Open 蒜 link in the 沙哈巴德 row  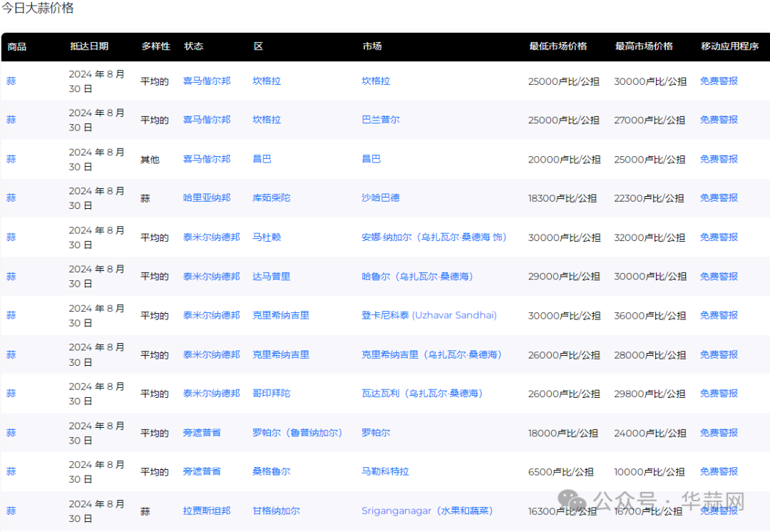click(11, 198)
